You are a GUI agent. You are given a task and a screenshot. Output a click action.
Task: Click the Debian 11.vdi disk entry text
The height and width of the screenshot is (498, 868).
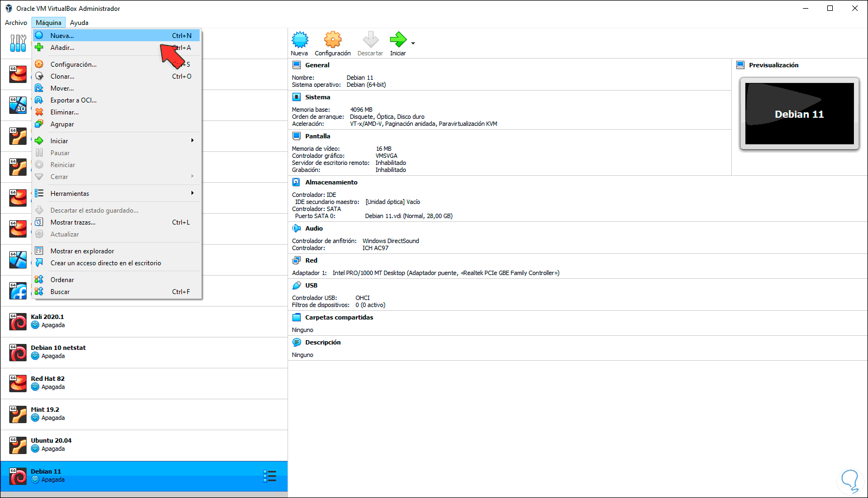(409, 216)
